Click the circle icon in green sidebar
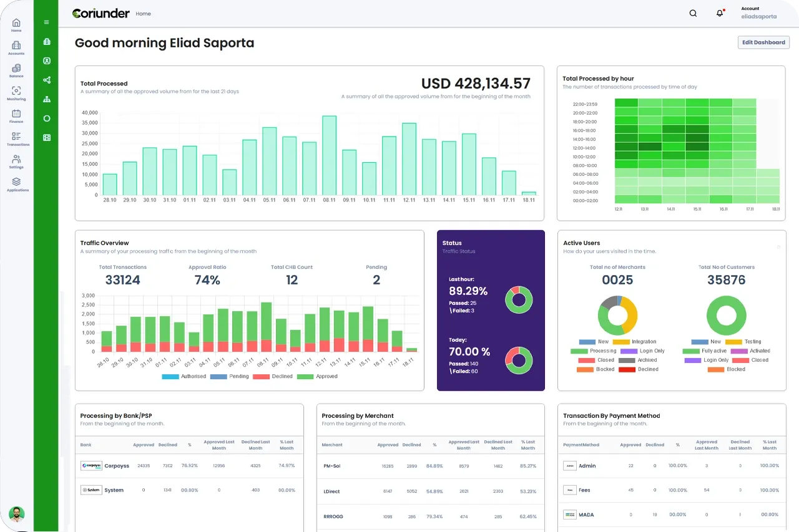799x532 pixels. pyautogui.click(x=47, y=118)
